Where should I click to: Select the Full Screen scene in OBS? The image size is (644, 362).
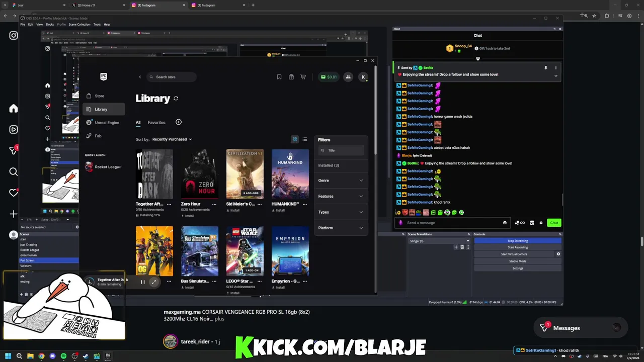[48, 260]
